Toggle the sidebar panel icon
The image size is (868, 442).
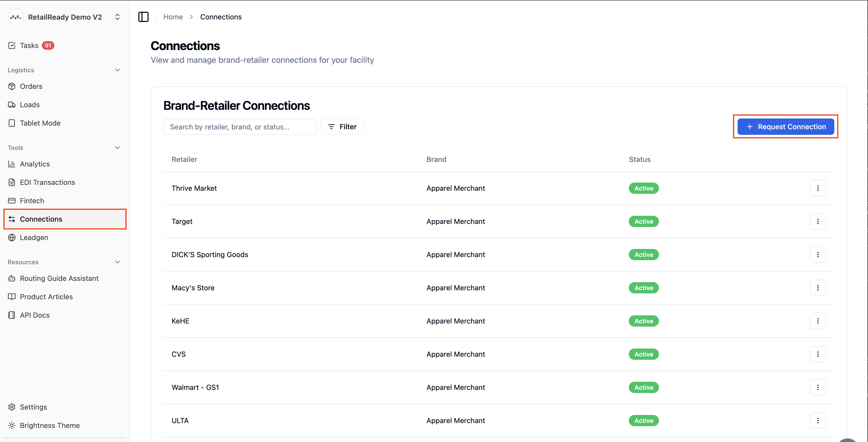(x=143, y=17)
